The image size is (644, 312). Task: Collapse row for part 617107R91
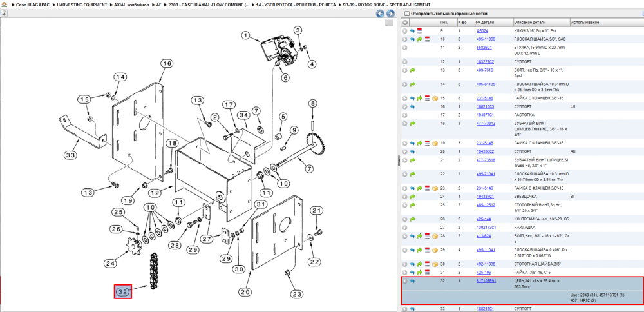405,281
